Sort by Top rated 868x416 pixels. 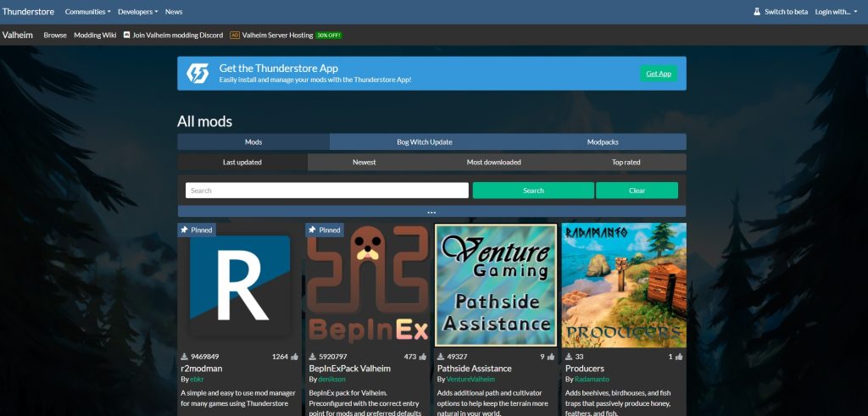point(626,162)
